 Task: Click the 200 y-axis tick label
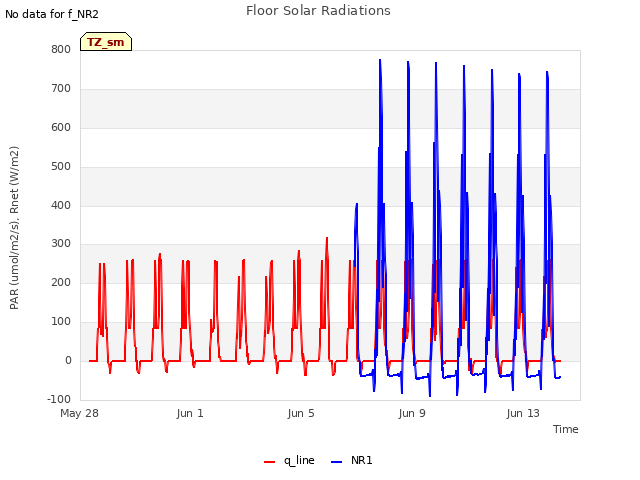click(61, 282)
